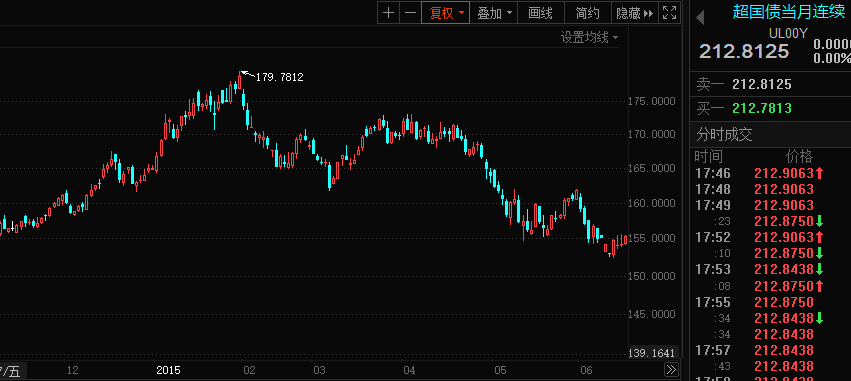This screenshot has height=381, width=851.
Task: Click the 隐藏 panel toggle
Action: (x=634, y=13)
